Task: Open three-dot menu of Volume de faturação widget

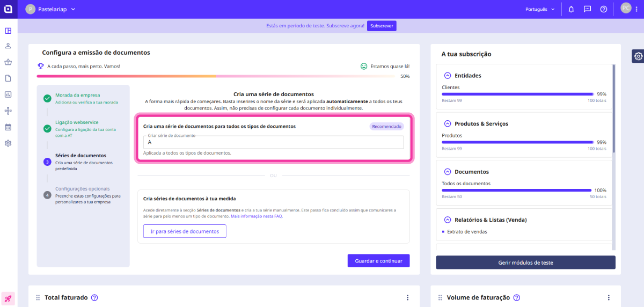Action: tap(609, 297)
